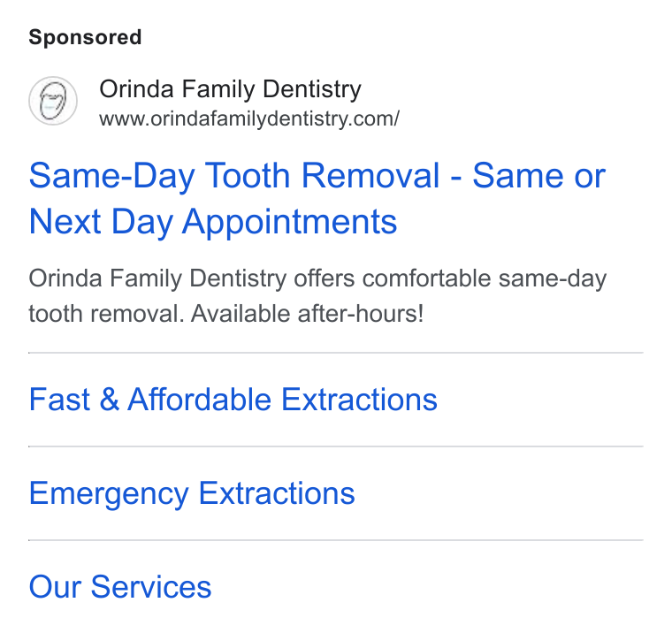Click 'tooth removal.' in the ad description
This screenshot has height=633, width=672.
tap(106, 314)
